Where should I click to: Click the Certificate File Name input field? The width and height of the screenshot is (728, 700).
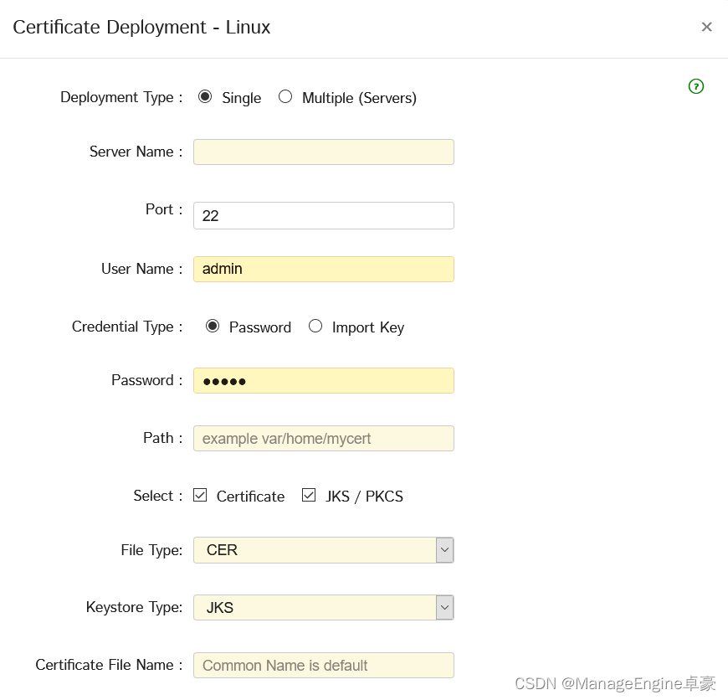pos(324,665)
